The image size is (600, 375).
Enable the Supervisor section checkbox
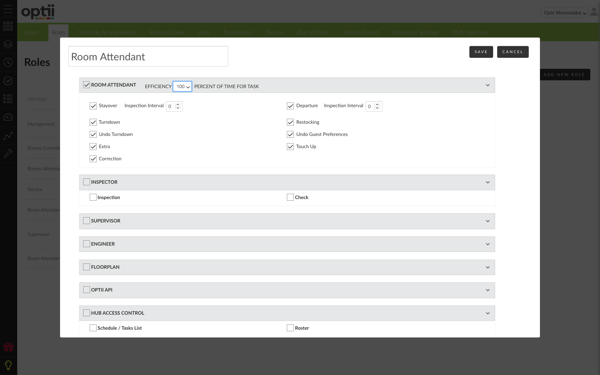tap(86, 220)
